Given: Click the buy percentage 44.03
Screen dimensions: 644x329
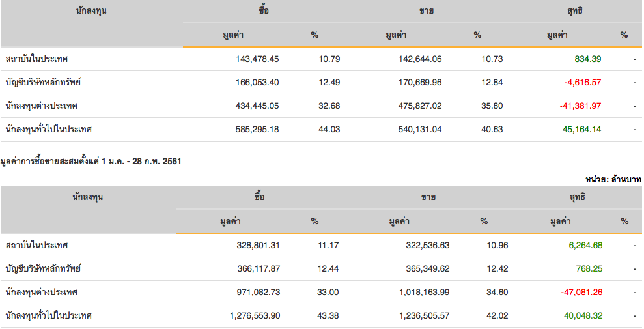Looking at the screenshot, I should point(329,130).
